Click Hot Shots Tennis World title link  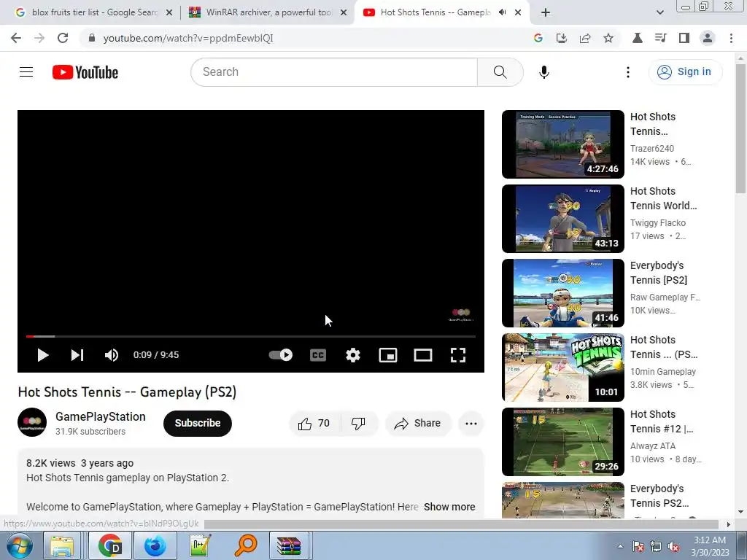(663, 198)
